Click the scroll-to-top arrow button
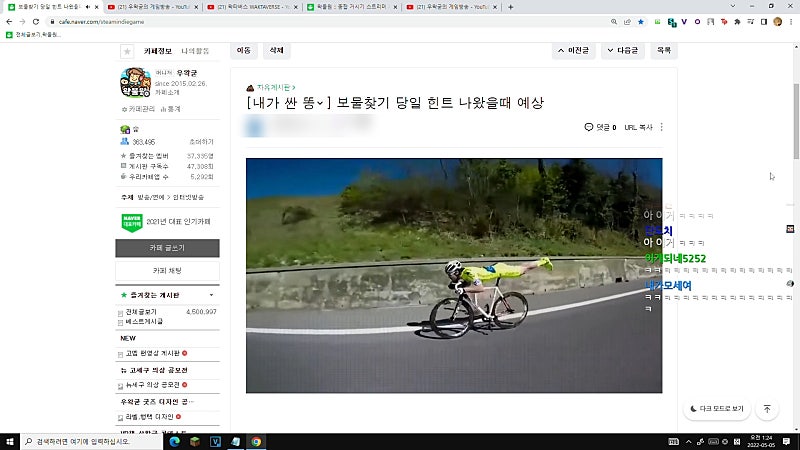Viewport: 800px width, 450px height. [767, 409]
